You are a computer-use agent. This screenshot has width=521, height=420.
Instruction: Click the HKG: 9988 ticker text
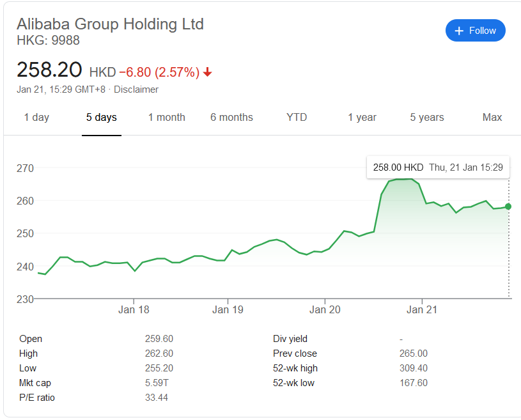tap(48, 40)
